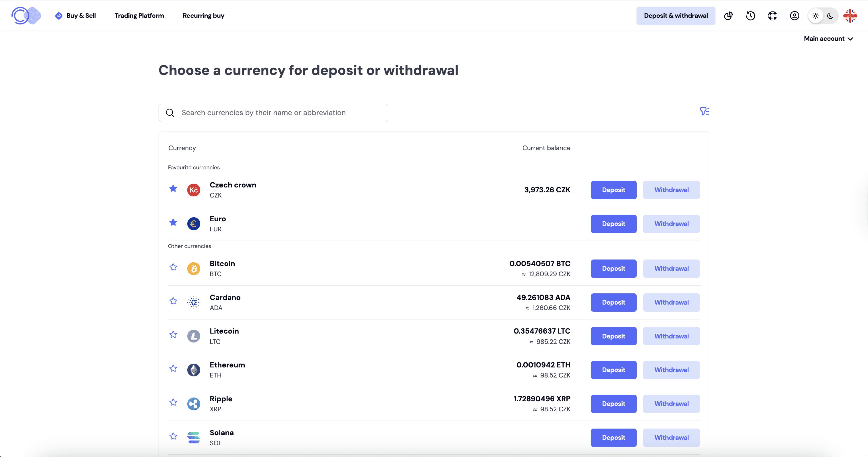Click the Czech crown Kč coin icon

click(x=194, y=190)
